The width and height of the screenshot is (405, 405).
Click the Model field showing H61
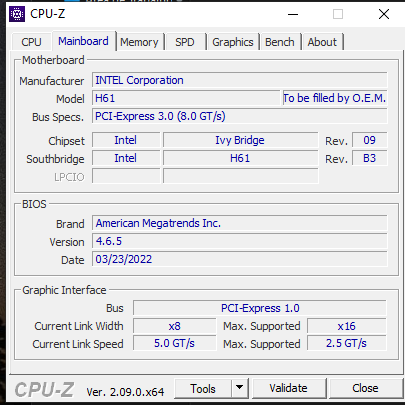(186, 98)
